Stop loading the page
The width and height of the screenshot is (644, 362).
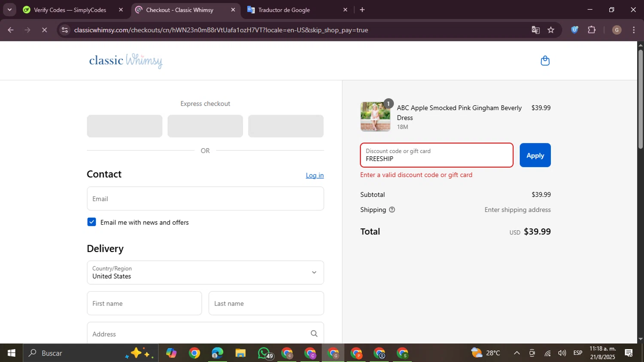tap(44, 30)
